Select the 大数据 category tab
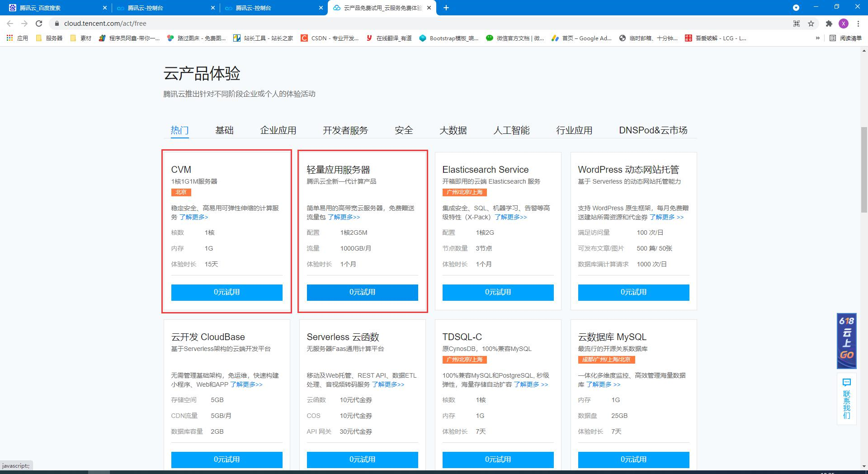This screenshot has height=474, width=868. point(453,131)
